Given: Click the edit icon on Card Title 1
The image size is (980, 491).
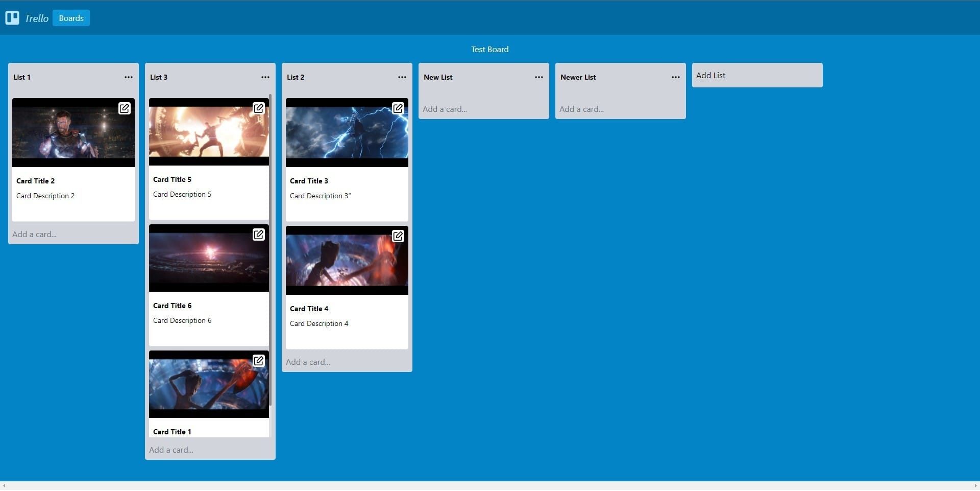Looking at the screenshot, I should (259, 361).
